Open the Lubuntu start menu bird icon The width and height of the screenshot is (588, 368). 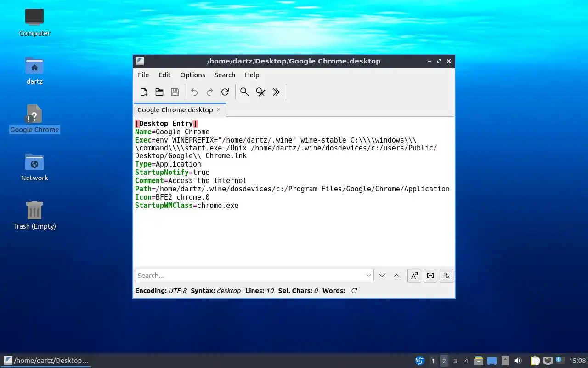(x=420, y=361)
